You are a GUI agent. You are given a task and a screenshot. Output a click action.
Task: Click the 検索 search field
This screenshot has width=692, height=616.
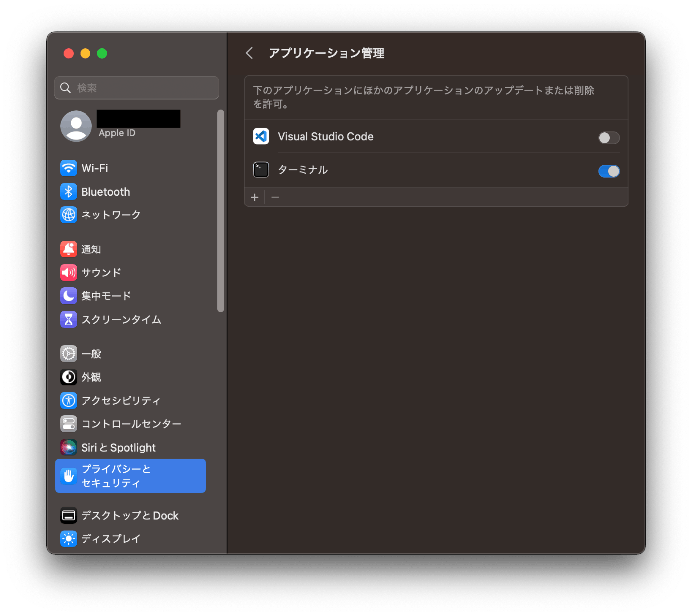(x=137, y=88)
